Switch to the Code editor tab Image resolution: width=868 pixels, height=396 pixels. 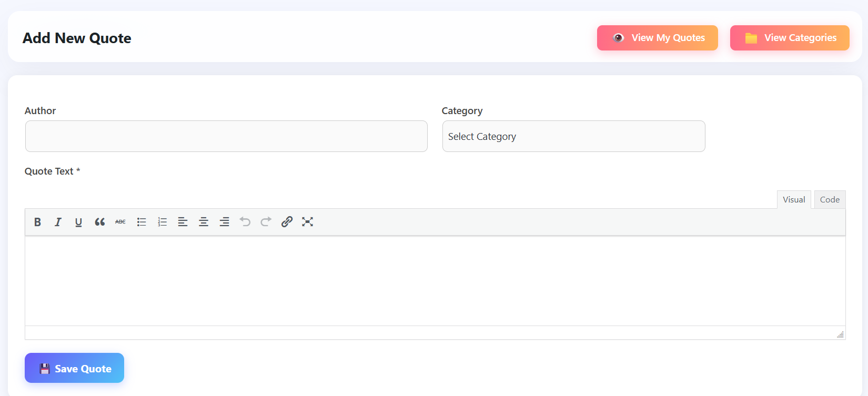(x=830, y=200)
